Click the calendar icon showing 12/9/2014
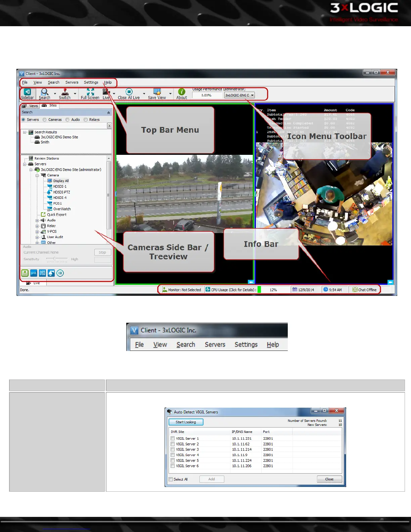 (x=294, y=290)
